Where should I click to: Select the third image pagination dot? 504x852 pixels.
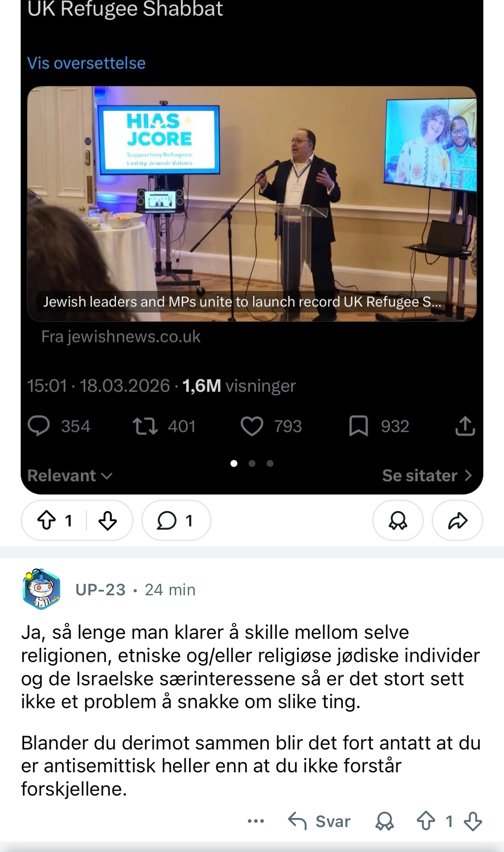coord(270,463)
